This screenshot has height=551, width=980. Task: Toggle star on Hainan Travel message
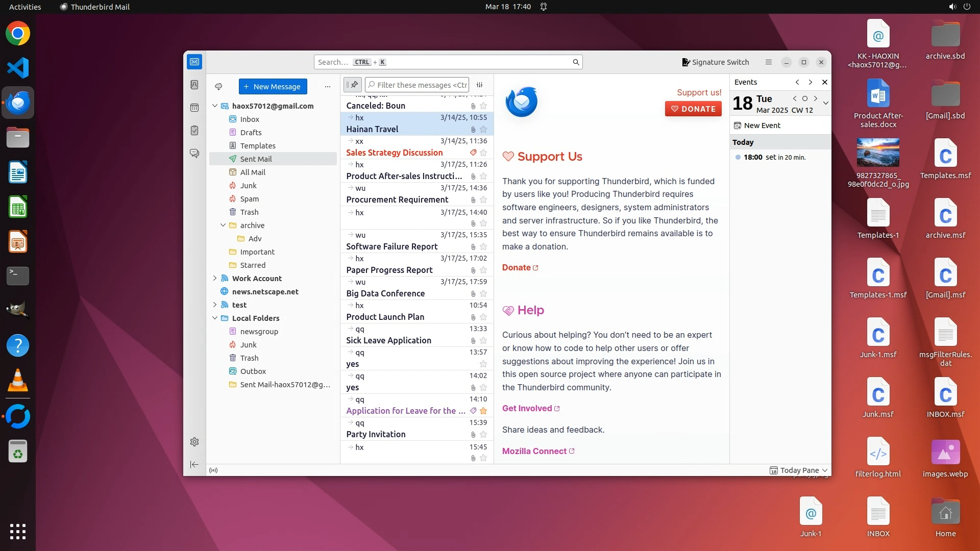click(483, 130)
